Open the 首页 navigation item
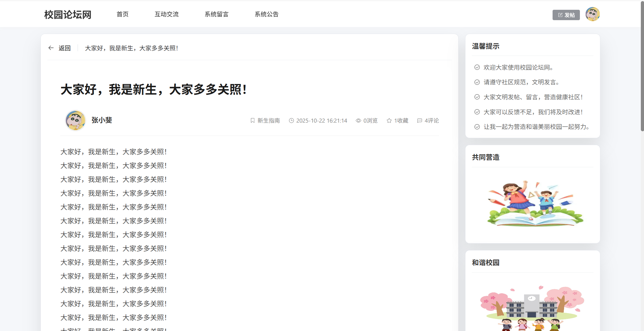Image resolution: width=644 pixels, height=331 pixels. pos(122,14)
